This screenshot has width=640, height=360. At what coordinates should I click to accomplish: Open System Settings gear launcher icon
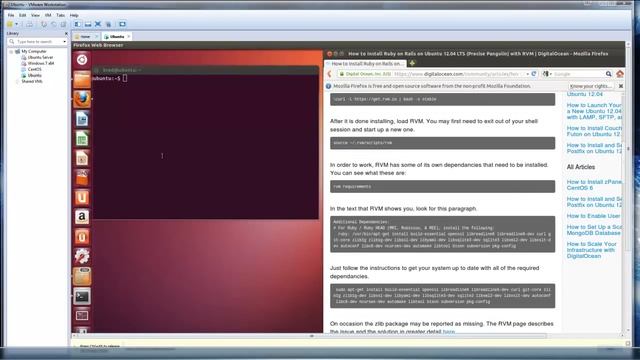(82, 256)
